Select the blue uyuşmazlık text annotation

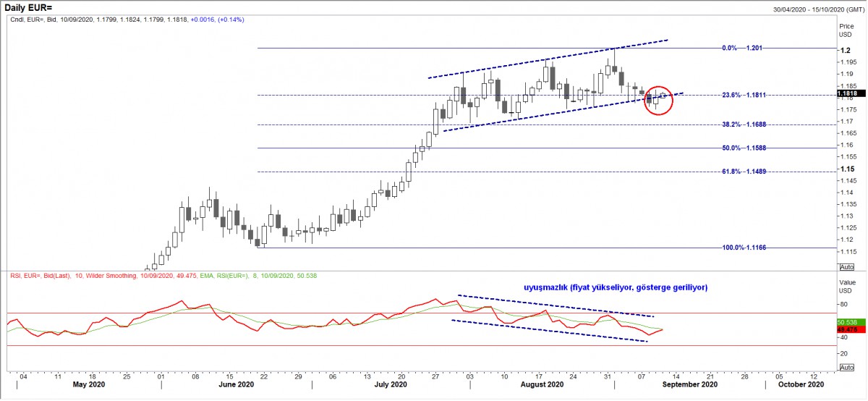[615, 287]
